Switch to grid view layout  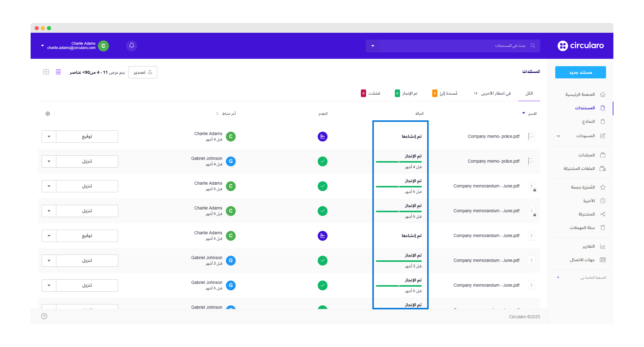point(46,72)
